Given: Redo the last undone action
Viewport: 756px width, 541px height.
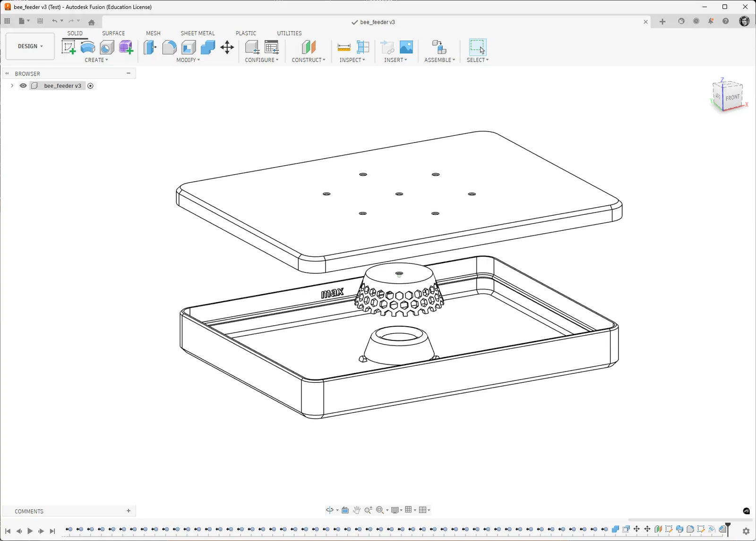Looking at the screenshot, I should [71, 21].
